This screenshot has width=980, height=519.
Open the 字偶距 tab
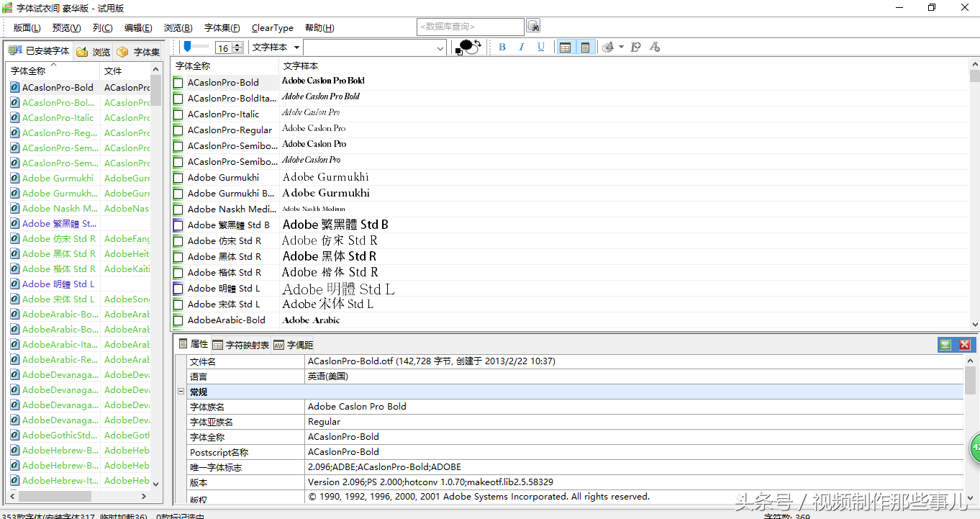click(x=294, y=345)
